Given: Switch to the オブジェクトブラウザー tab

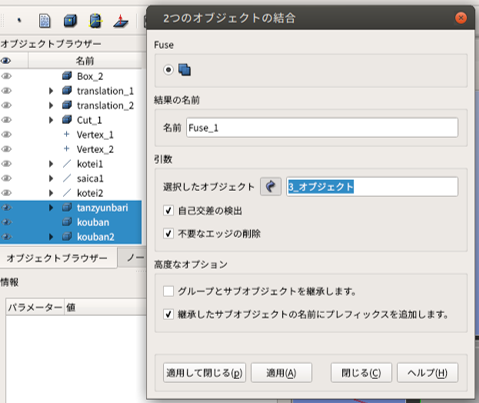Looking at the screenshot, I should (x=57, y=258).
